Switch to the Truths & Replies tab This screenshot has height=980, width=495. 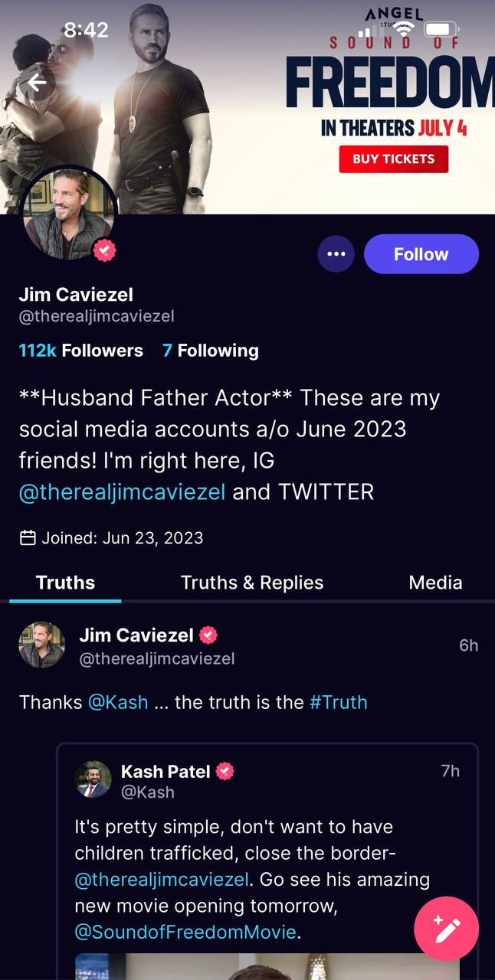(x=251, y=583)
